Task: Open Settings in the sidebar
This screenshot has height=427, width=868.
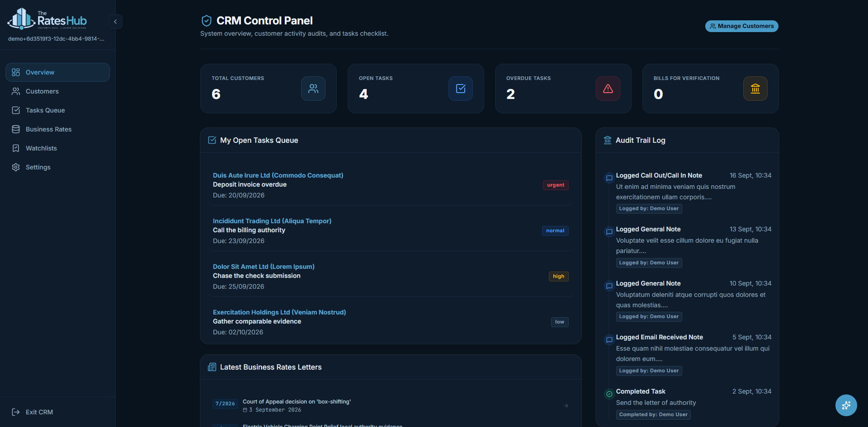Action: tap(57, 167)
